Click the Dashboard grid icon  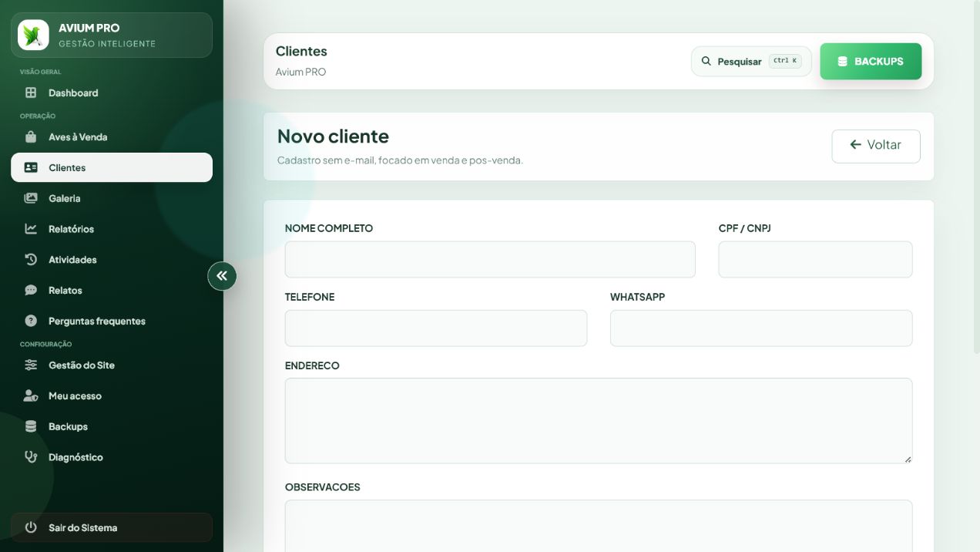tap(31, 93)
